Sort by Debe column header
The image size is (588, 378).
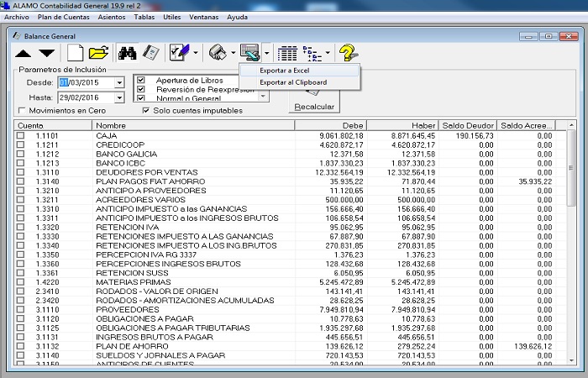[x=330, y=126]
